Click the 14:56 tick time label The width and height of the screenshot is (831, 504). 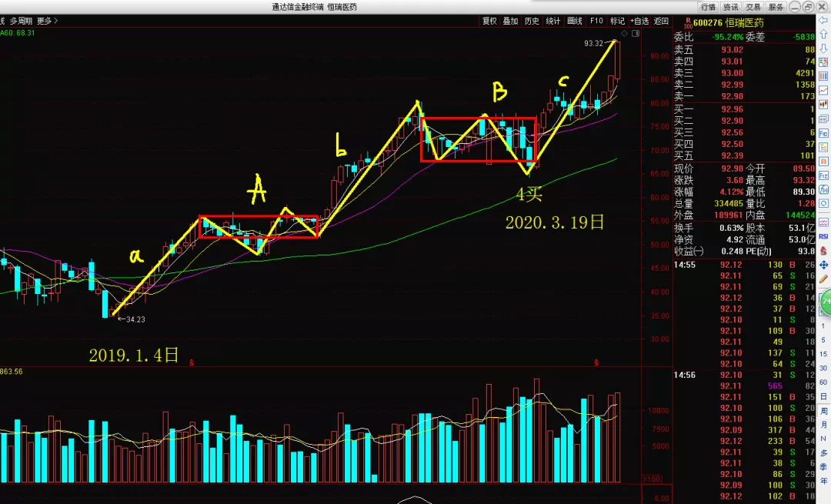(x=685, y=375)
